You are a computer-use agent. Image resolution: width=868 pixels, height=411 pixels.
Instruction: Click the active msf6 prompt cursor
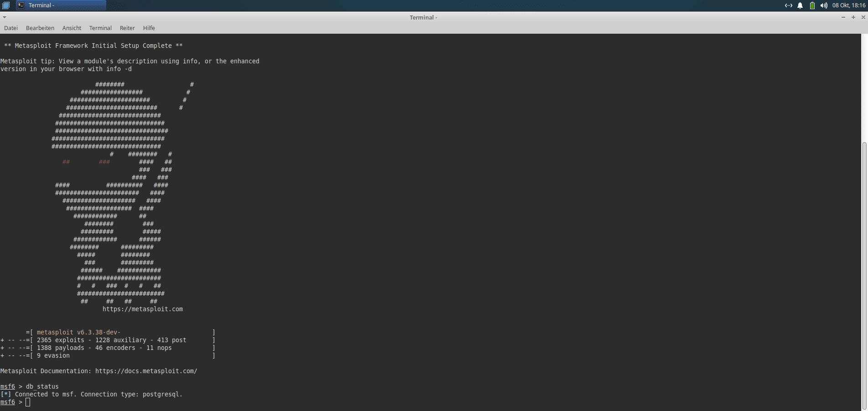coord(28,402)
